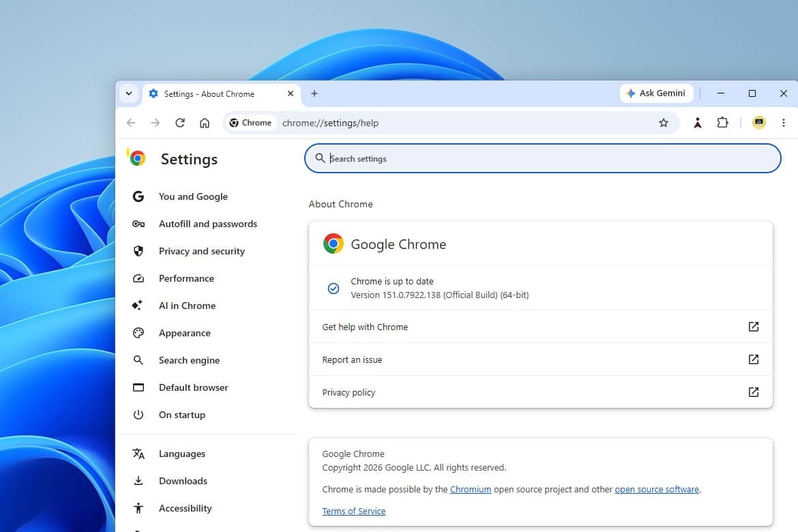This screenshot has height=532, width=798.
Task: Open a new tab with plus button
Action: [314, 93]
